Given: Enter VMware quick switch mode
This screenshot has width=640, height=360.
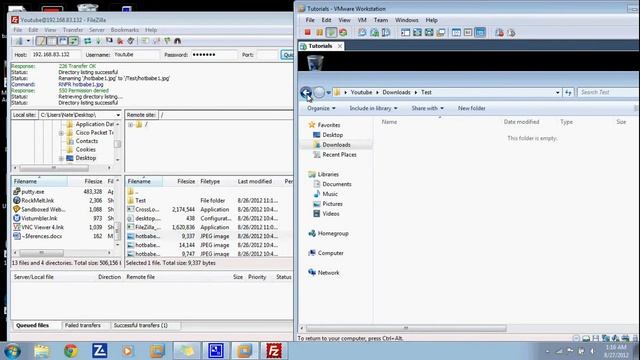Looking at the screenshot, I should pyautogui.click(x=417, y=32).
